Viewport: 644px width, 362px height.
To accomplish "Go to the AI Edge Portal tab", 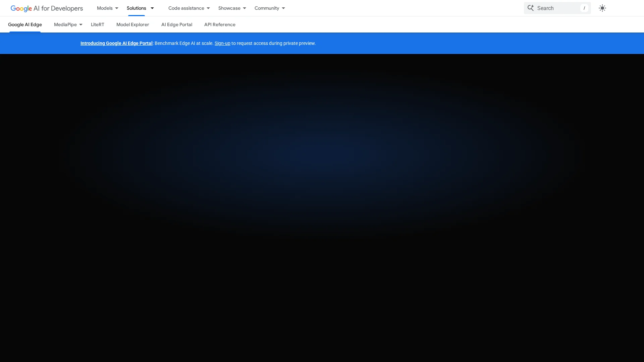I will [x=176, y=24].
